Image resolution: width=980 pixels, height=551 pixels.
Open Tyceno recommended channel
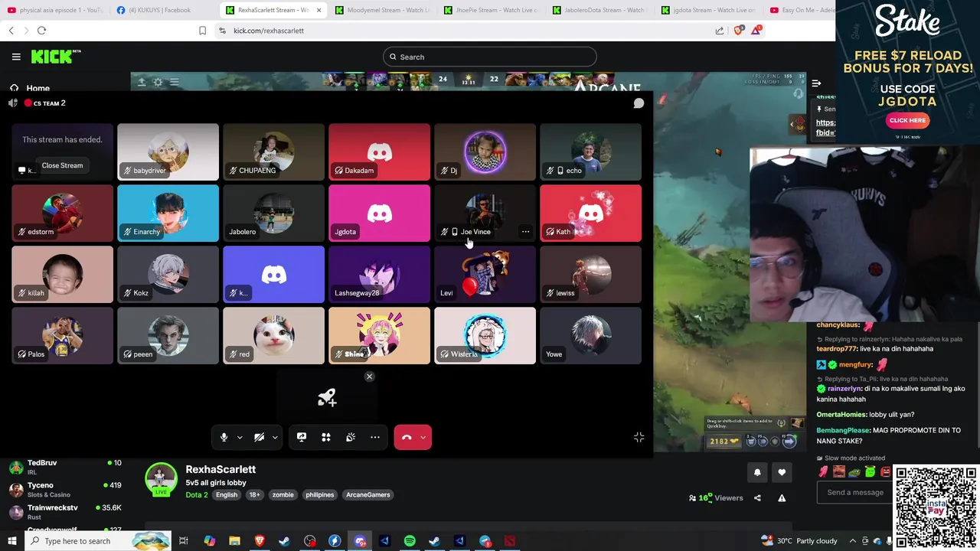tap(65, 489)
